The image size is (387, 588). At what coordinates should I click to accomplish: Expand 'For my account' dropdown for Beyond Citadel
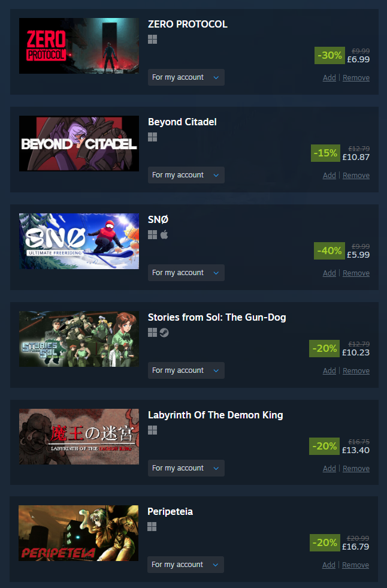(186, 175)
